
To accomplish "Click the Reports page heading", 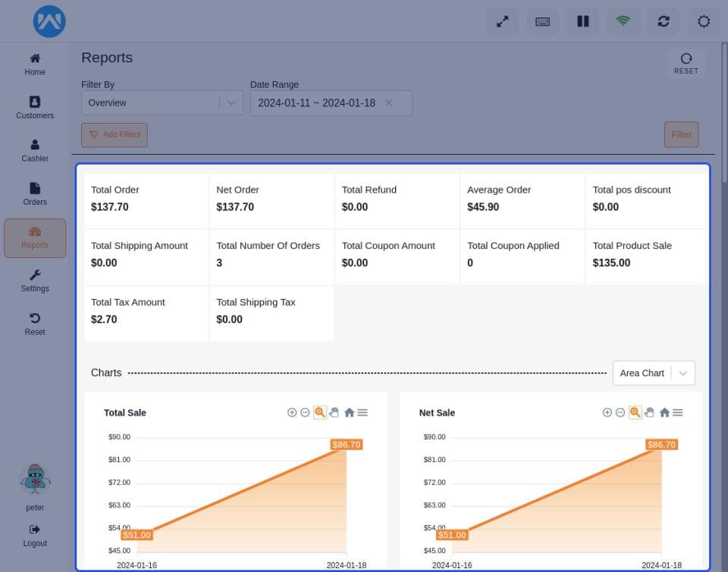I will pyautogui.click(x=107, y=58).
